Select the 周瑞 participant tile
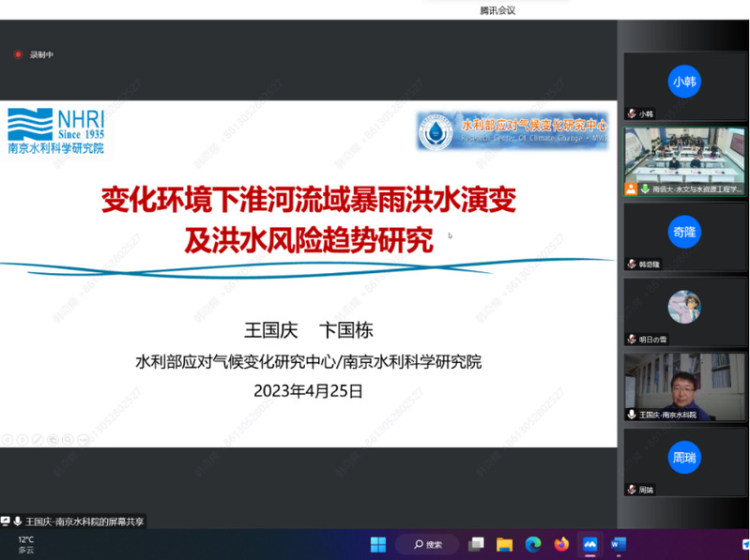 pyautogui.click(x=684, y=462)
